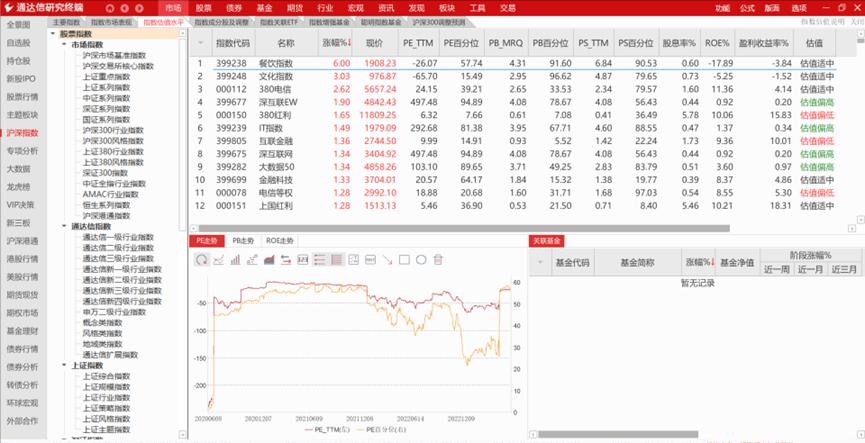This screenshot has height=443, width=865.
Task: Open the 债券 top menu
Action: (x=233, y=8)
